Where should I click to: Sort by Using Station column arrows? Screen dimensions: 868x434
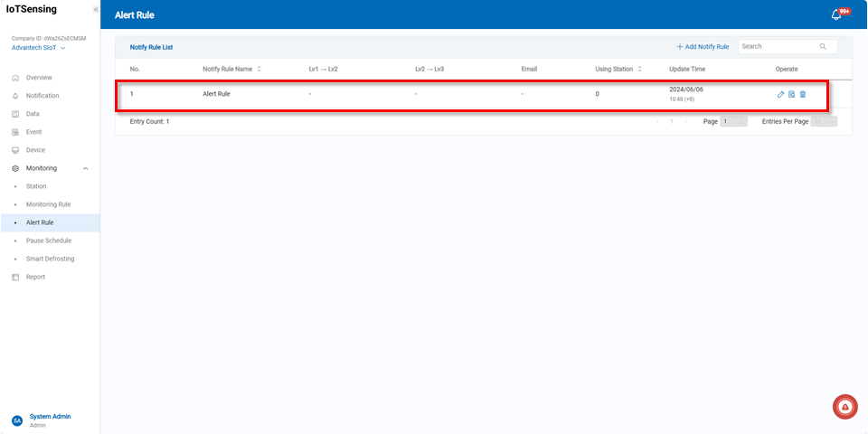click(640, 69)
